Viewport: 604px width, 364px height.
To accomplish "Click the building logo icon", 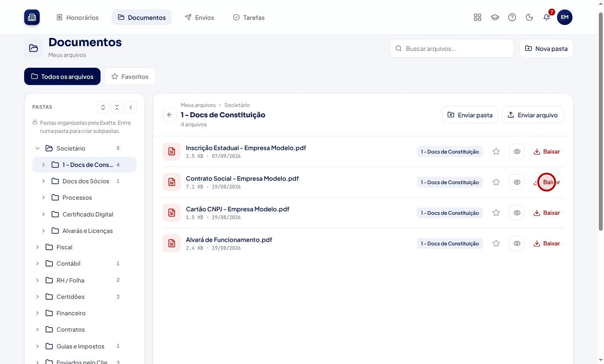I will 32,17.
